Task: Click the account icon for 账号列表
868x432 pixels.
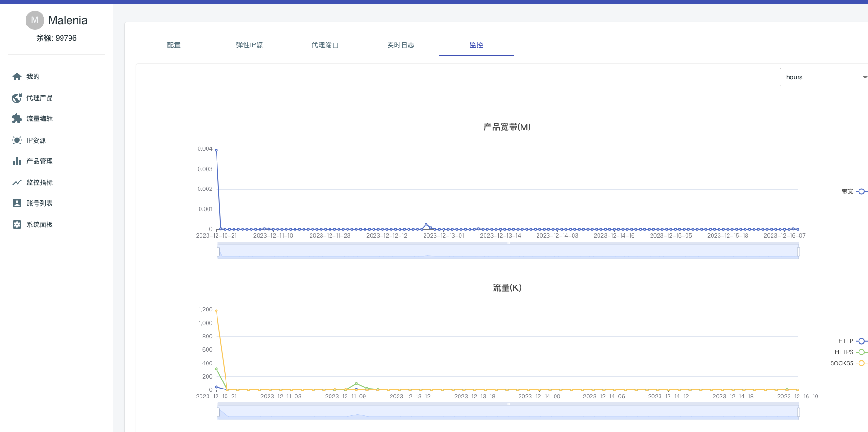Action: [x=17, y=203]
